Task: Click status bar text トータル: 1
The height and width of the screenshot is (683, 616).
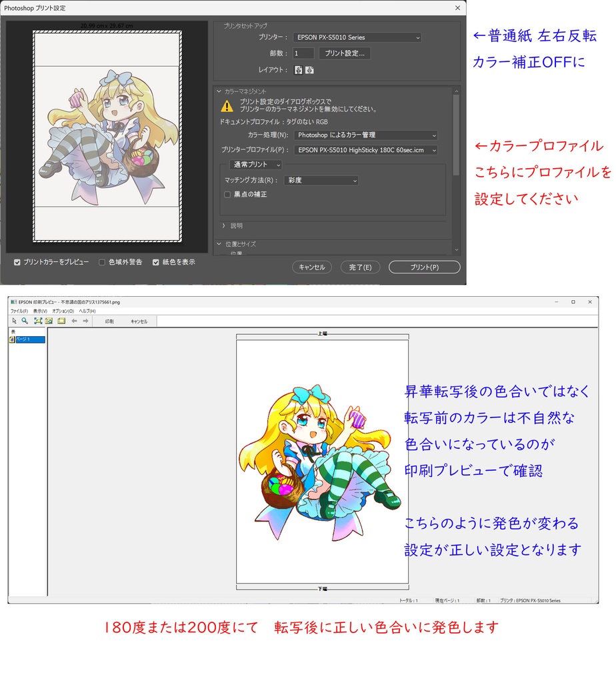Action: click(x=409, y=600)
